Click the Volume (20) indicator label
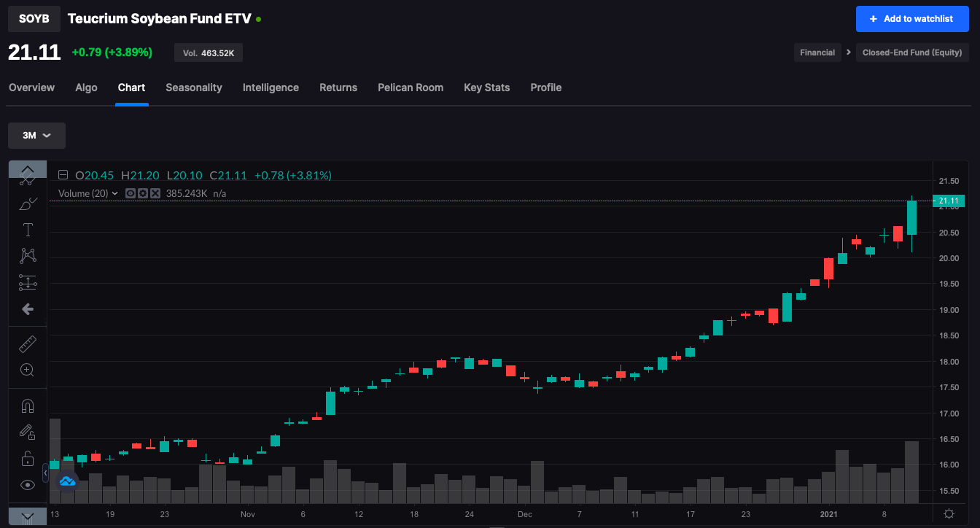This screenshot has height=528, width=980. coord(83,193)
